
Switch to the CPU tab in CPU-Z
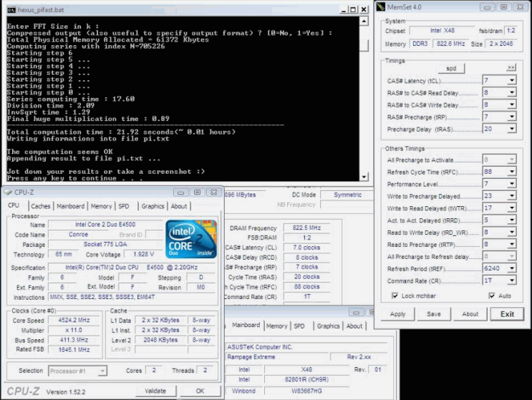tap(14, 205)
